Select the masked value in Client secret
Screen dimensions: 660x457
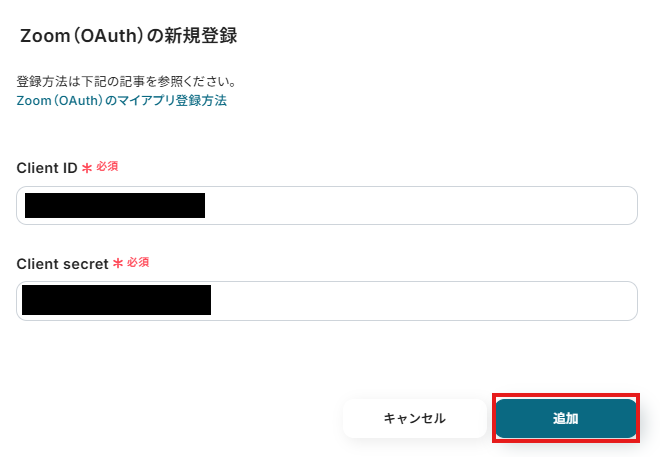point(116,301)
